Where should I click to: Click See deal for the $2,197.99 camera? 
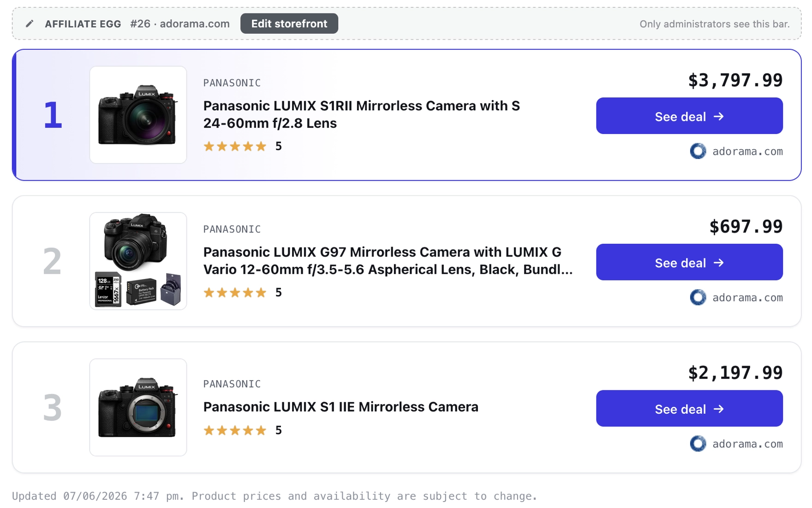coord(689,409)
